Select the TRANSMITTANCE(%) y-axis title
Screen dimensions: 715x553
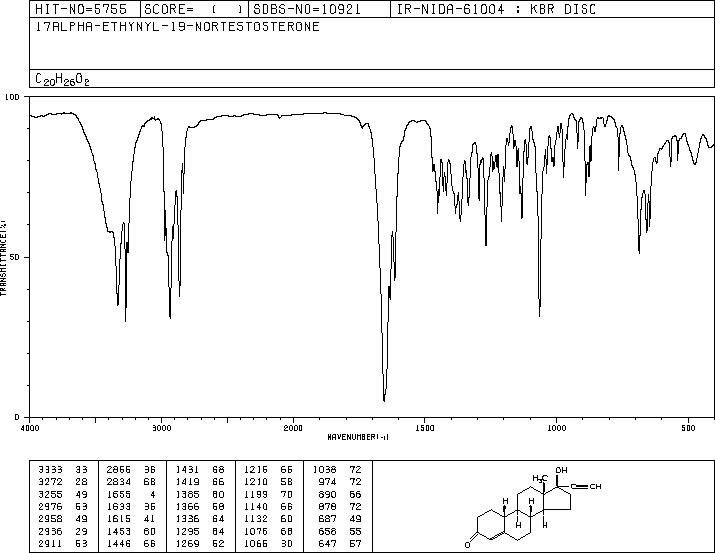tap(3, 258)
